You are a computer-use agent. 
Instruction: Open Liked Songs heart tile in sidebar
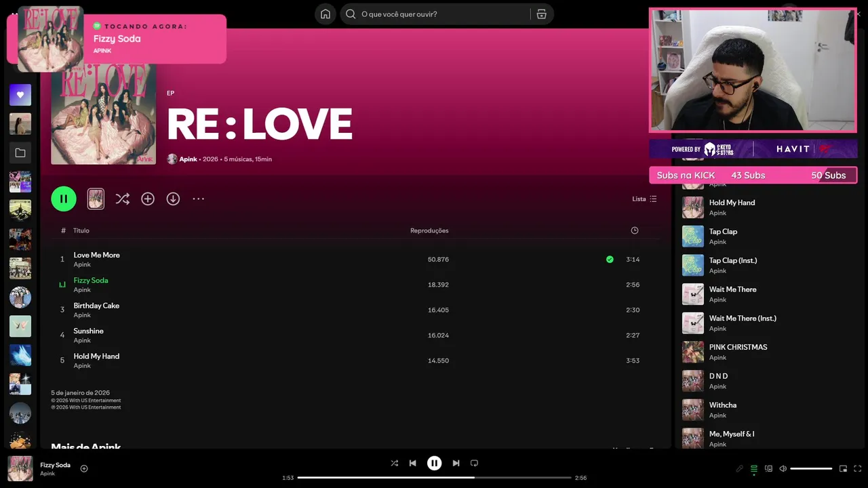tap(20, 95)
